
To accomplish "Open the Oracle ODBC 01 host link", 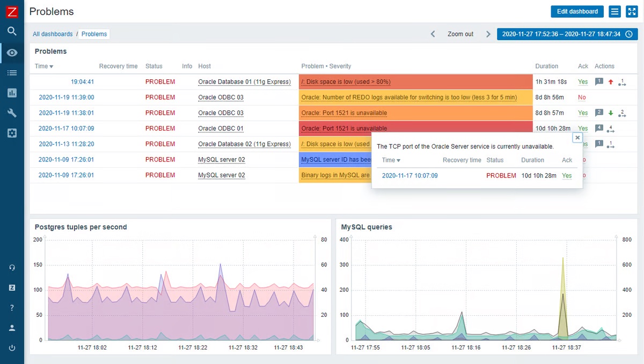I will coord(221,128).
